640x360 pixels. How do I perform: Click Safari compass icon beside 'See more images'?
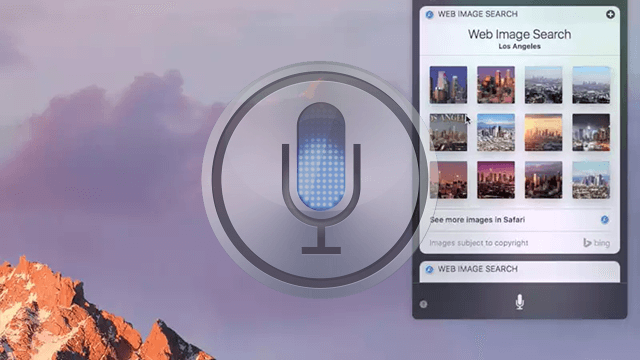(604, 220)
